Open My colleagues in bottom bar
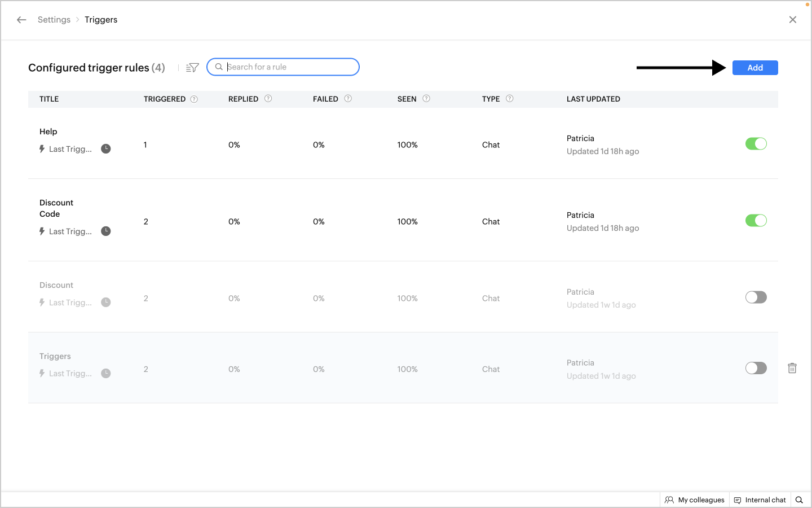Image resolution: width=812 pixels, height=508 pixels. (695, 500)
